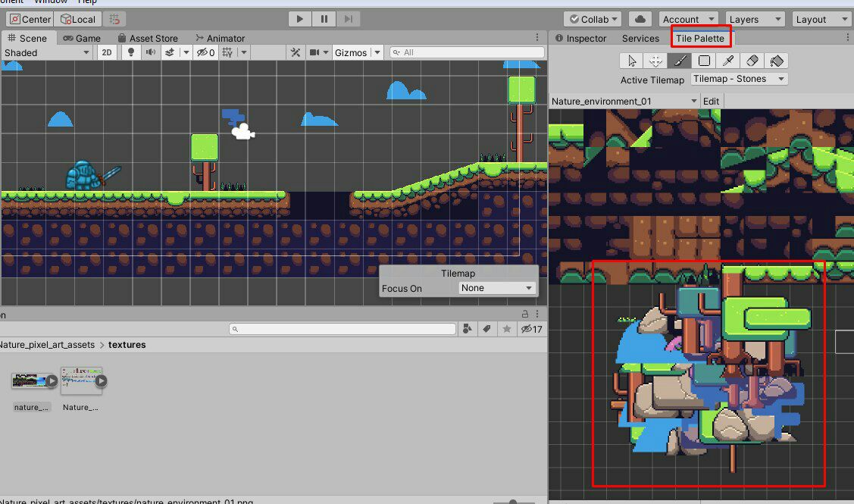Select the Eyedropper picker tool
This screenshot has width=854, height=504.
click(x=728, y=61)
